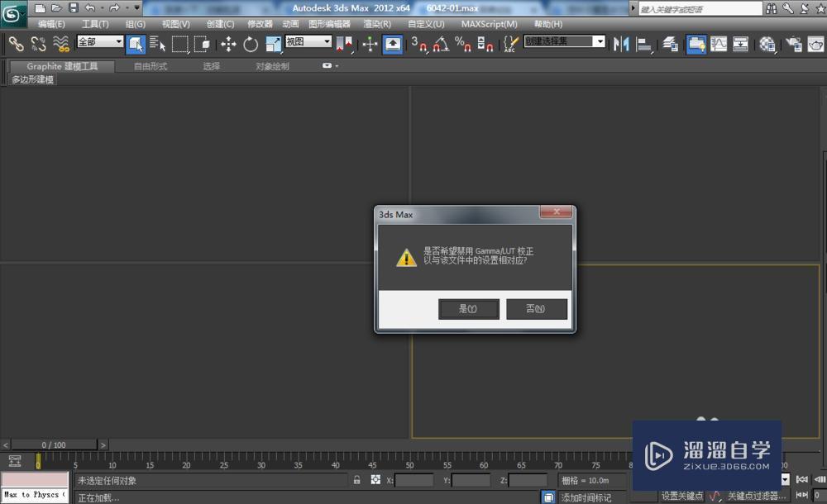Open the reference coordinate system dropdown 视图
The image size is (827, 504).
pos(308,41)
